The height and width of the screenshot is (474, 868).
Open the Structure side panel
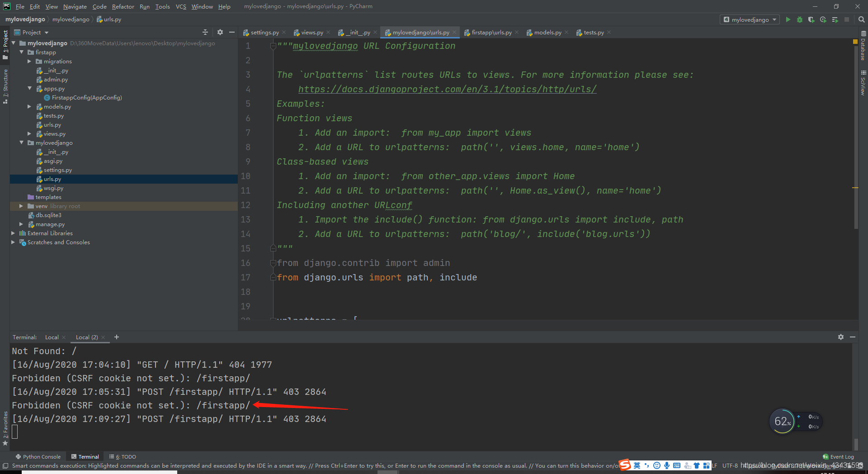[5, 86]
